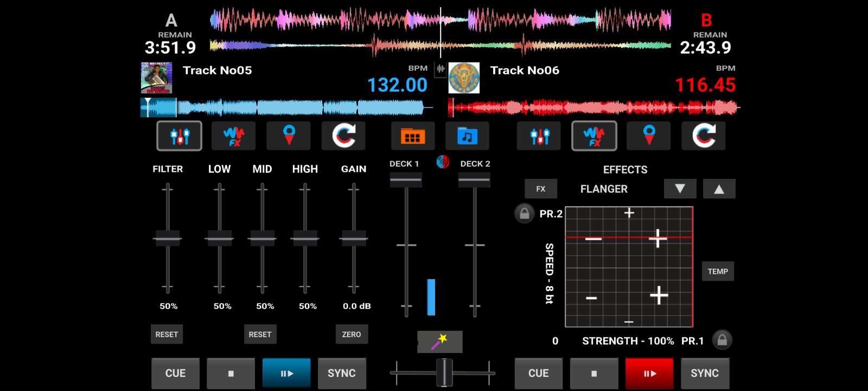Open Deck A loop panel
This screenshot has height=391, width=868.
(x=343, y=136)
